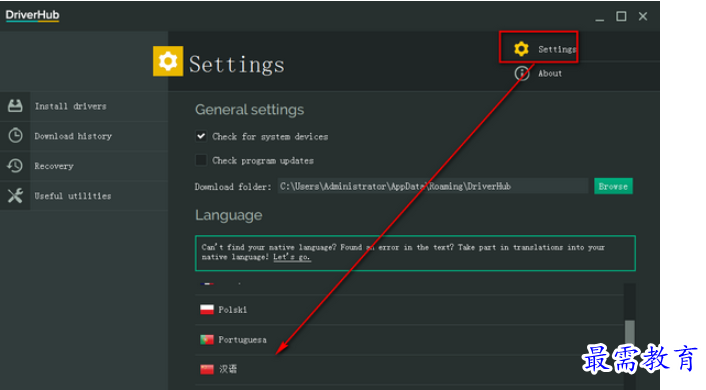The width and height of the screenshot is (706, 390).
Task: Click the Browse button
Action: [613, 186]
